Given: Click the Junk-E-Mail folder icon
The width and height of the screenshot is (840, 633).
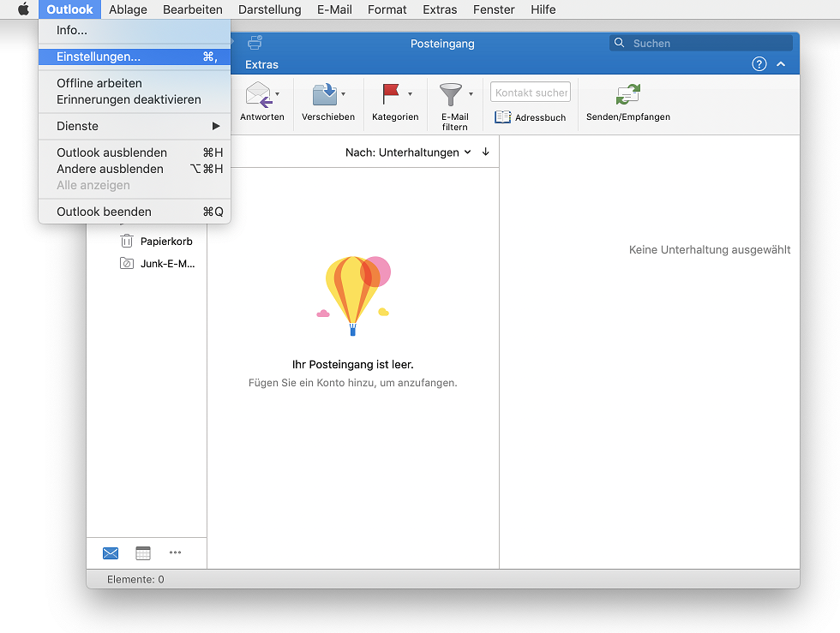Looking at the screenshot, I should pyautogui.click(x=127, y=264).
